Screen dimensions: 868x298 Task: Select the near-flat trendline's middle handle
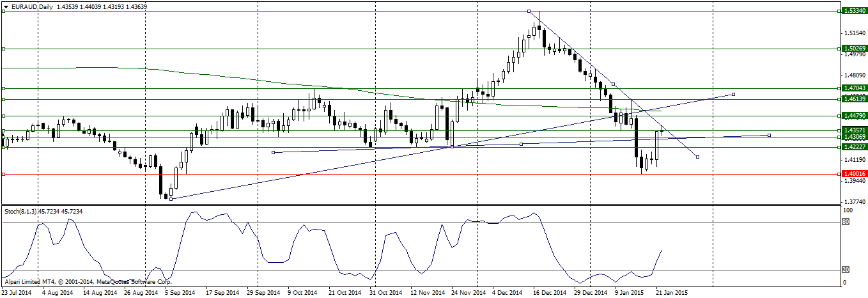click(522, 144)
